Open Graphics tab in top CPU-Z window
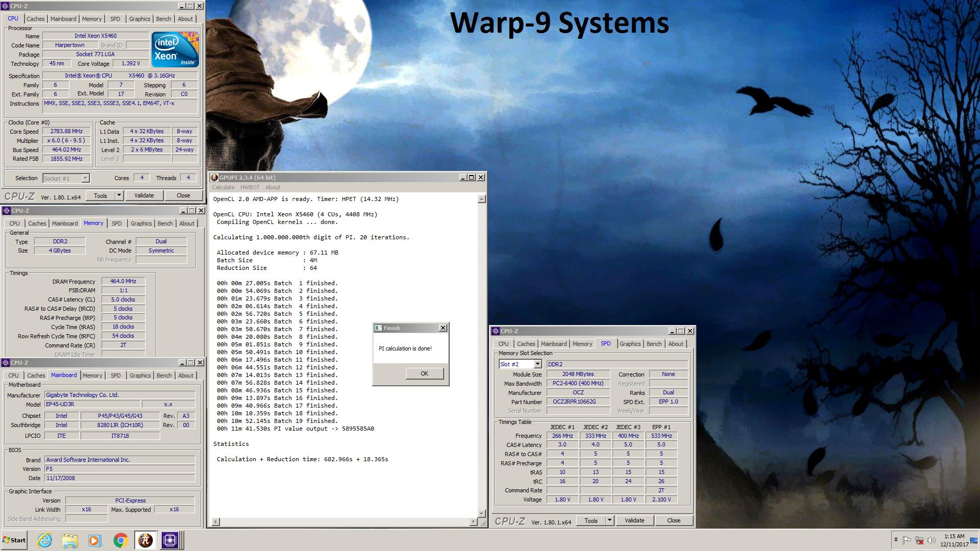 point(139,19)
